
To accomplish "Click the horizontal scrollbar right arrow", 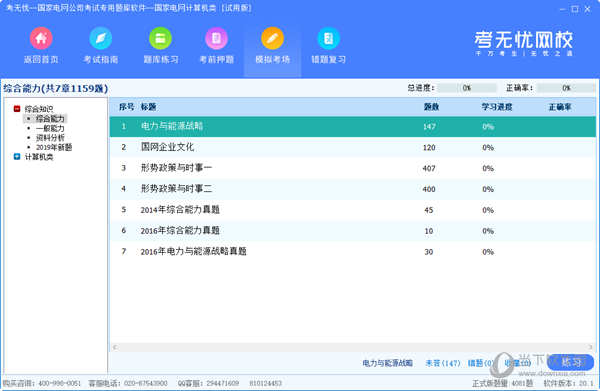I will point(591,347).
